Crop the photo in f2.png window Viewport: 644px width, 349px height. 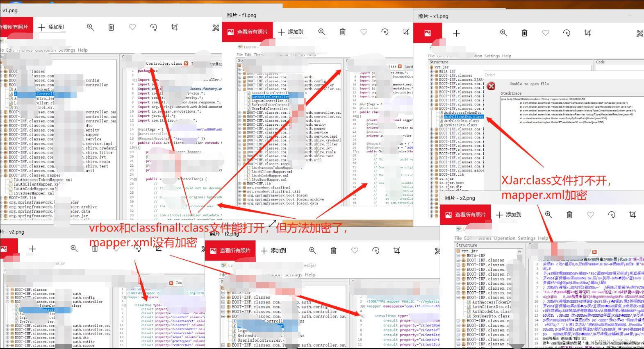(x=396, y=250)
